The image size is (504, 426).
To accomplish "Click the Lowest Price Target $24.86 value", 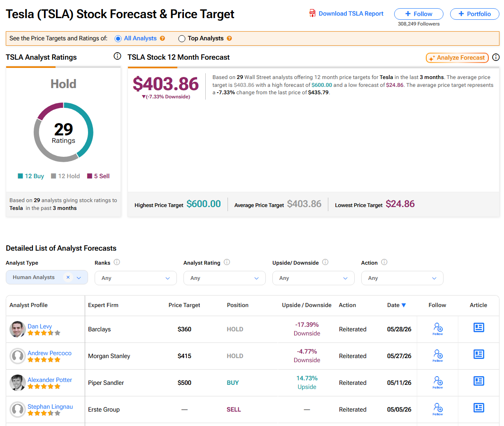I will [400, 204].
